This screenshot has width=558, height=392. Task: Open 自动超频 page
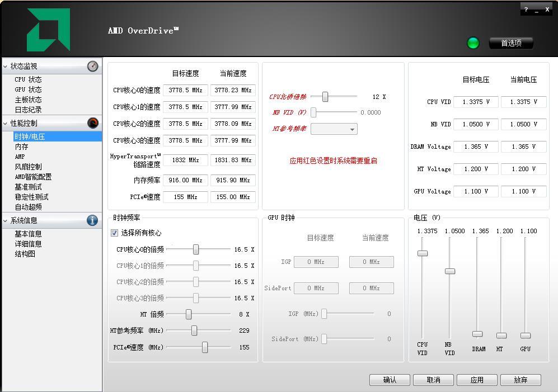click(x=28, y=207)
